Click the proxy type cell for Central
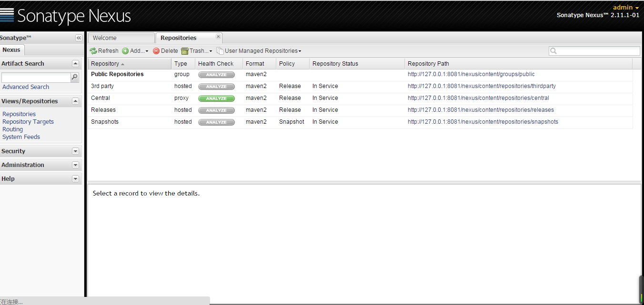Viewport: 644px width, 305px height. tap(181, 98)
